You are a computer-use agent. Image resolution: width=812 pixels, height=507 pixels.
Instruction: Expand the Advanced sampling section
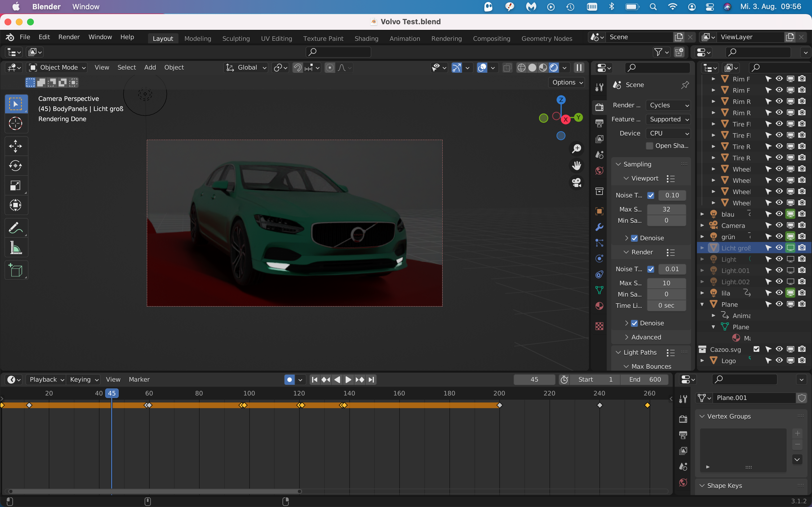coord(646,337)
